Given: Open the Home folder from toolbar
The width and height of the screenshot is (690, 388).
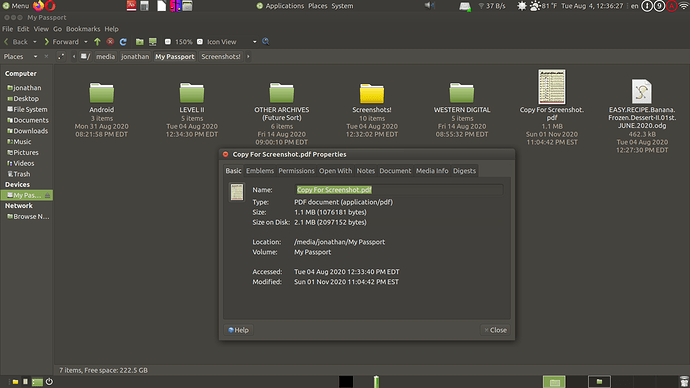Looking at the screenshot, I should point(139,42).
